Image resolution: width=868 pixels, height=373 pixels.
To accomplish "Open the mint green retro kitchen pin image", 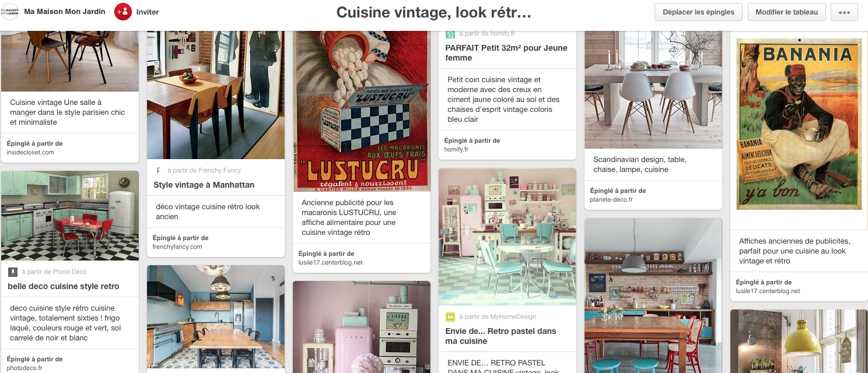I will [70, 216].
